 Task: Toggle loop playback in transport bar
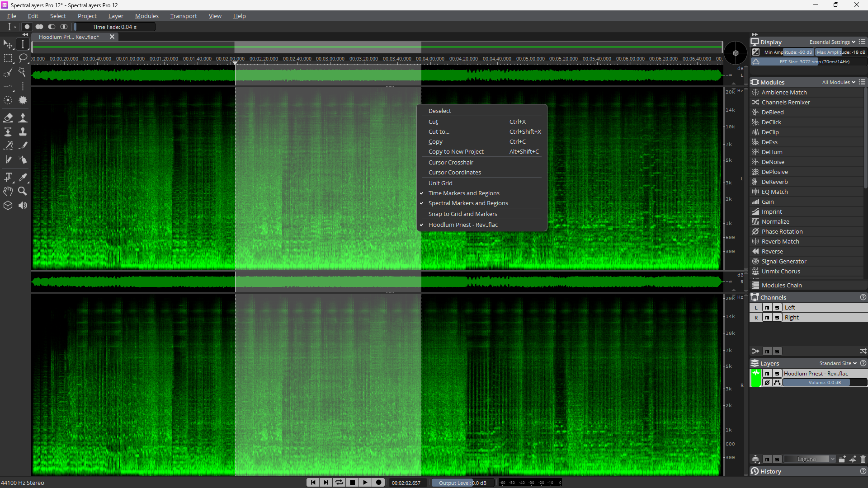[x=339, y=483]
